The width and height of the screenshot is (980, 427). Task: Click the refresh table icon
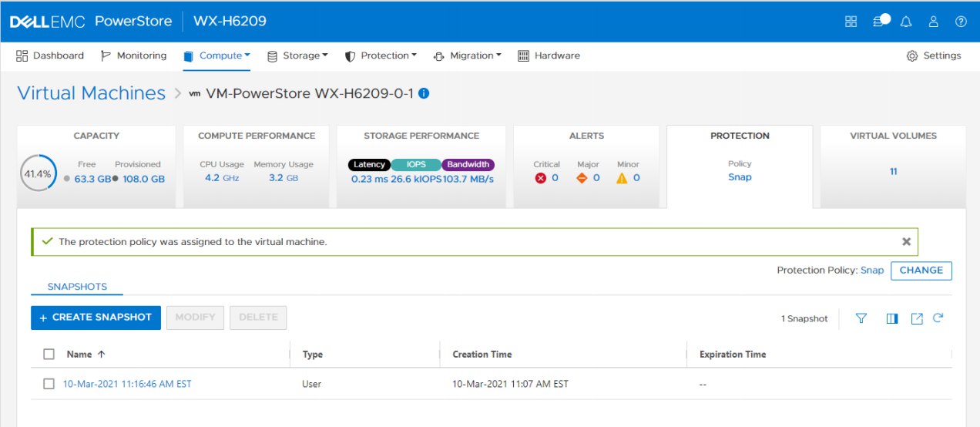click(938, 318)
